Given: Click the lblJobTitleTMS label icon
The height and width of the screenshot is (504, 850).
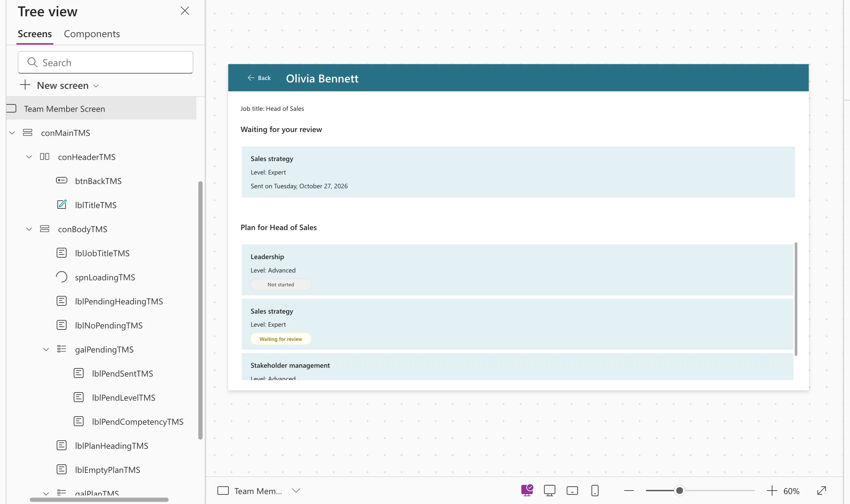Looking at the screenshot, I should pyautogui.click(x=62, y=253).
